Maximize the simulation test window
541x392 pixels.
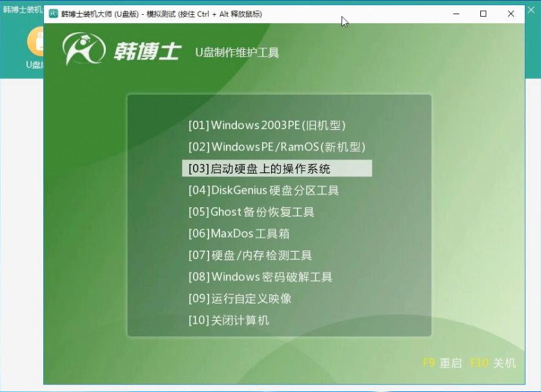pos(484,14)
